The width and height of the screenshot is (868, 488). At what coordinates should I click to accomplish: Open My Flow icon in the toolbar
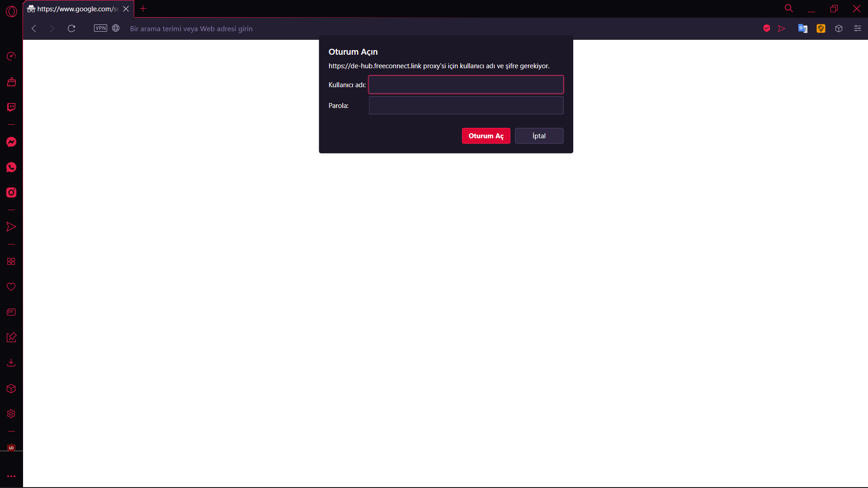(782, 28)
